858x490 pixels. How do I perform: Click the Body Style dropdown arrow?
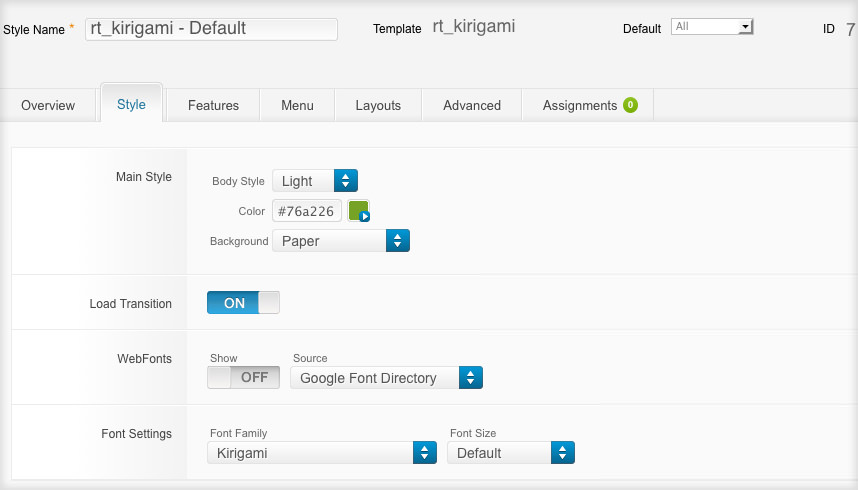coord(345,181)
